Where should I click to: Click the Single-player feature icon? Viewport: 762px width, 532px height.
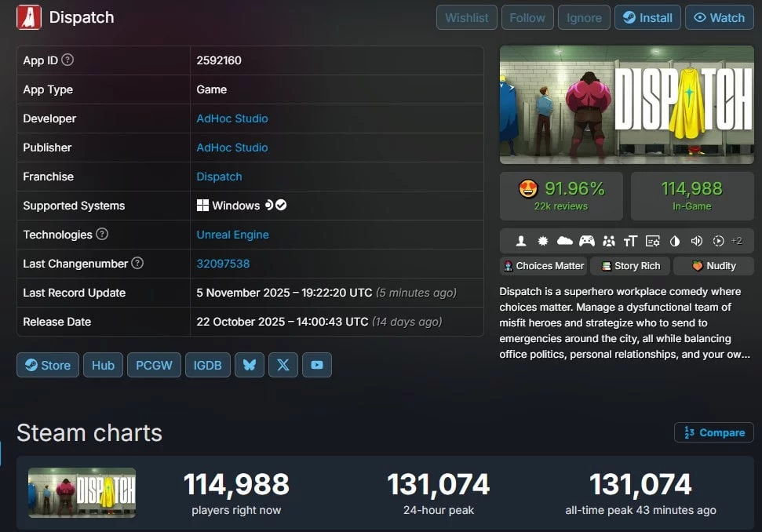[521, 241]
